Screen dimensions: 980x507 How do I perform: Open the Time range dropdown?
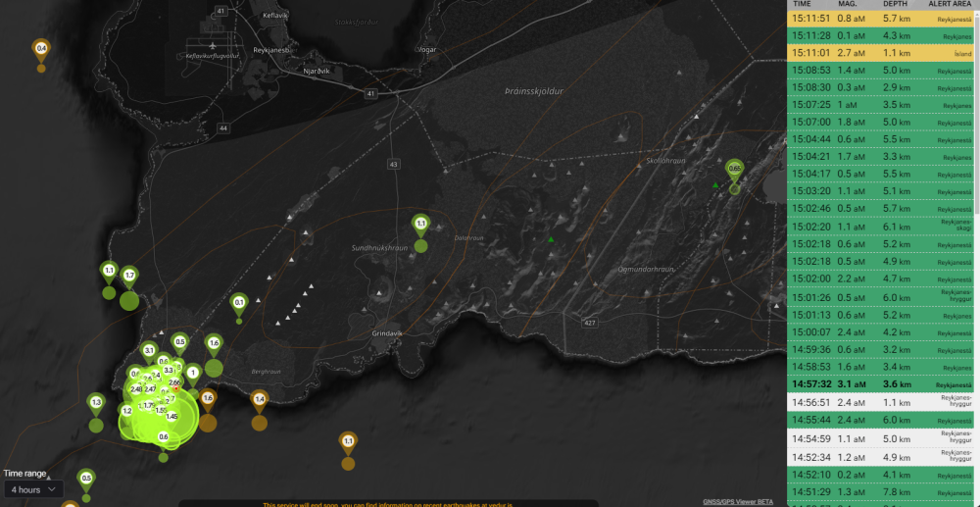pos(33,488)
